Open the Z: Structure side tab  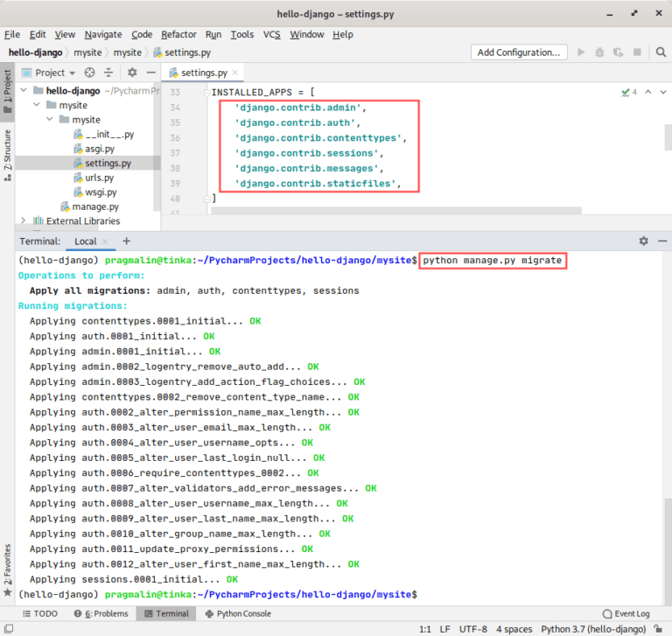[7, 155]
